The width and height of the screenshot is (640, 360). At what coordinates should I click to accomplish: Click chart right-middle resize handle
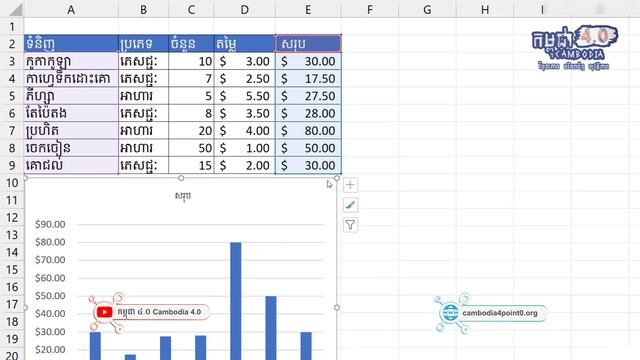click(x=337, y=307)
